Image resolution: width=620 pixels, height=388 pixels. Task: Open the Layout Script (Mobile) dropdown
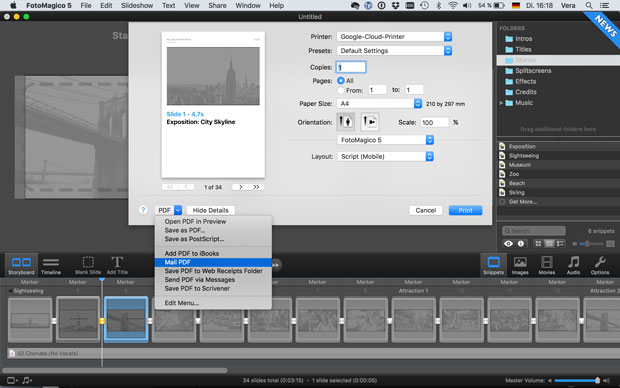point(386,156)
